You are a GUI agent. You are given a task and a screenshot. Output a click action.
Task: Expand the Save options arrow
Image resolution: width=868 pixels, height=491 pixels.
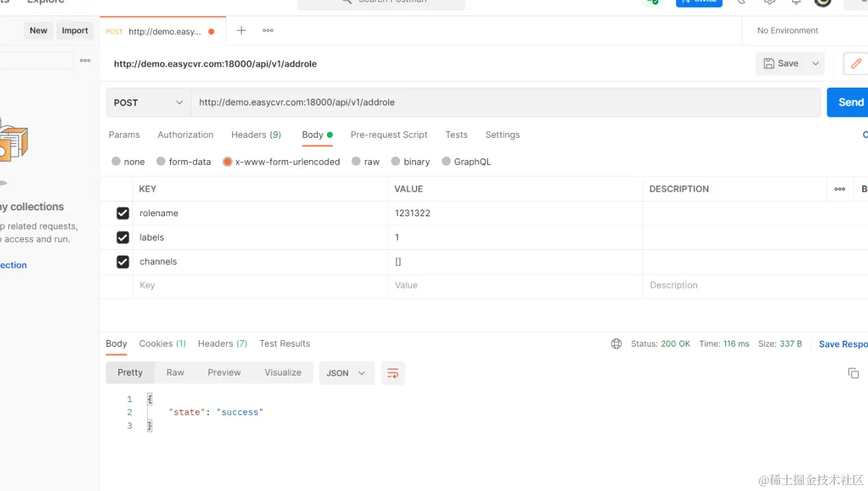[x=815, y=63]
